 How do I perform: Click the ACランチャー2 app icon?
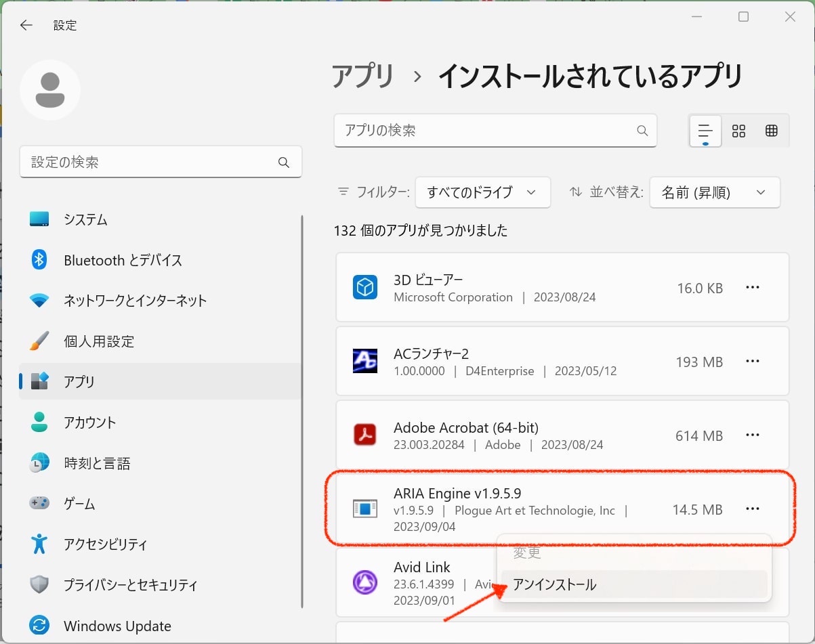coord(365,361)
